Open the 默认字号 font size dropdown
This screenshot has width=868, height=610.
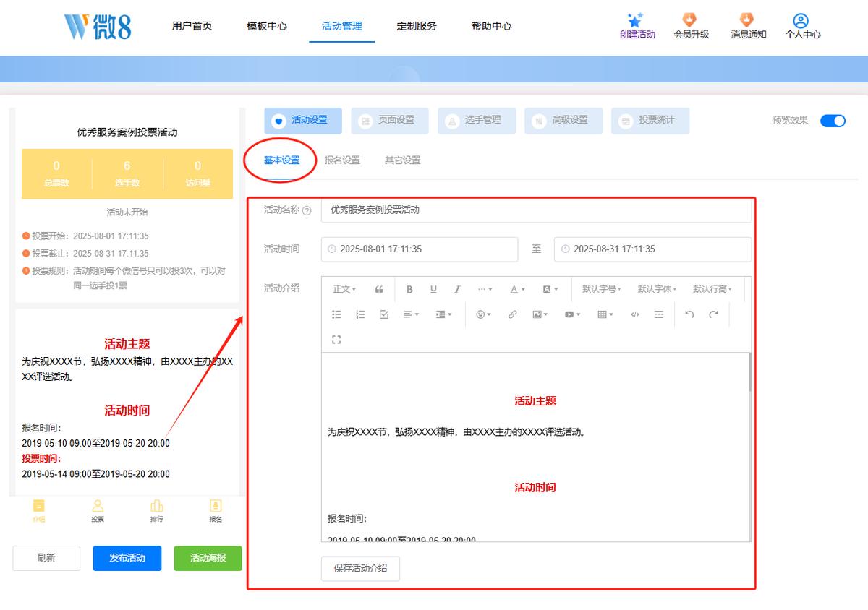602,289
